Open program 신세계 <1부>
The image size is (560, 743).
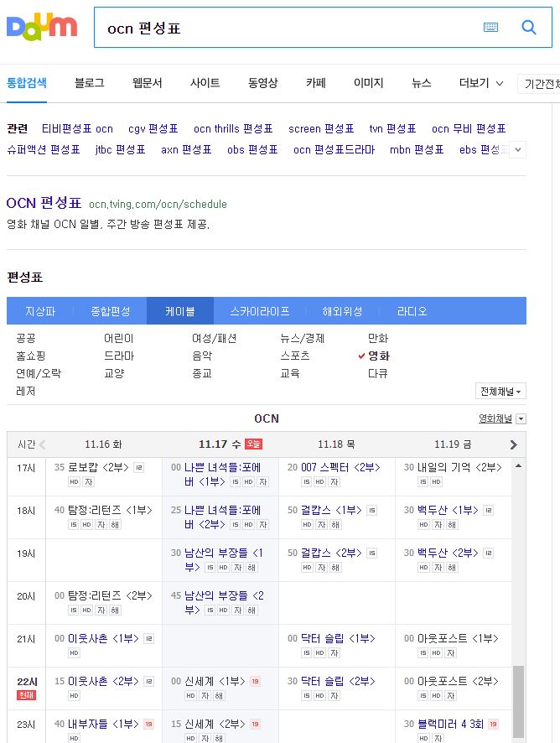215,681
